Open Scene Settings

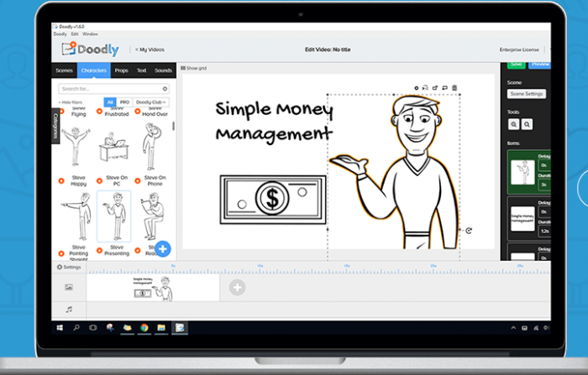point(527,94)
